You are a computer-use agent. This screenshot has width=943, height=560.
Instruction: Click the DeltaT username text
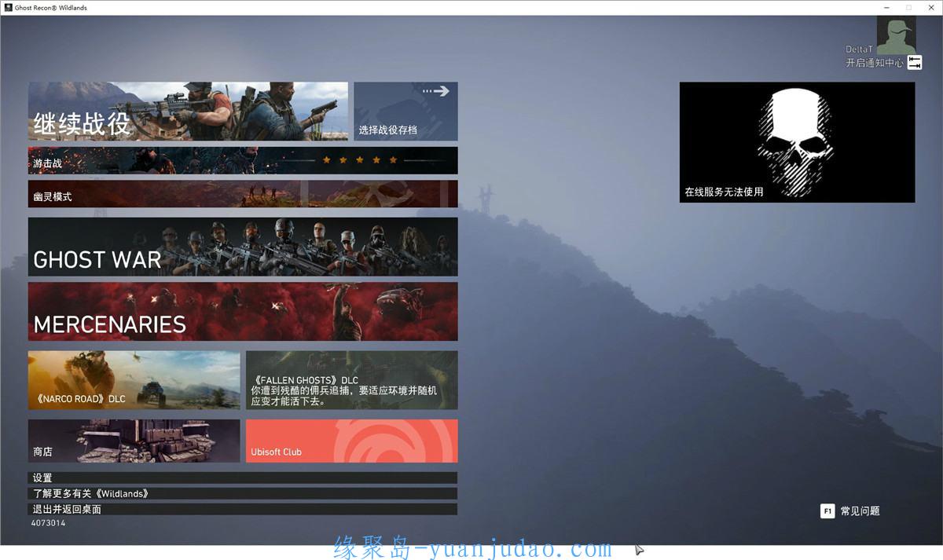pos(859,49)
